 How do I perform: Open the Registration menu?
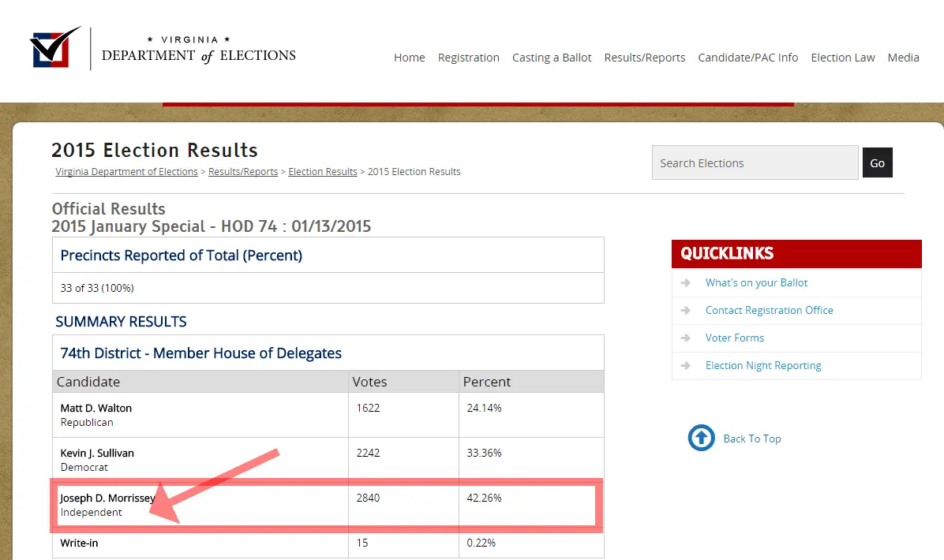pos(468,58)
